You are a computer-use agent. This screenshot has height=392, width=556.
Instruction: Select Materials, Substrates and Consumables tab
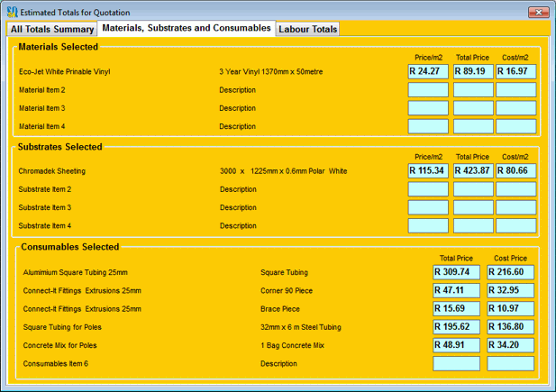(x=186, y=28)
